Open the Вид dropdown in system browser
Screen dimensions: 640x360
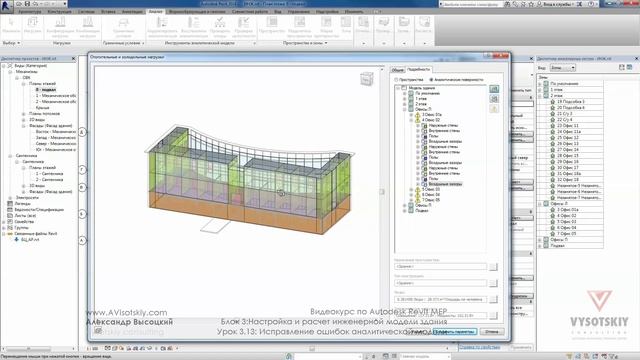pos(562,68)
